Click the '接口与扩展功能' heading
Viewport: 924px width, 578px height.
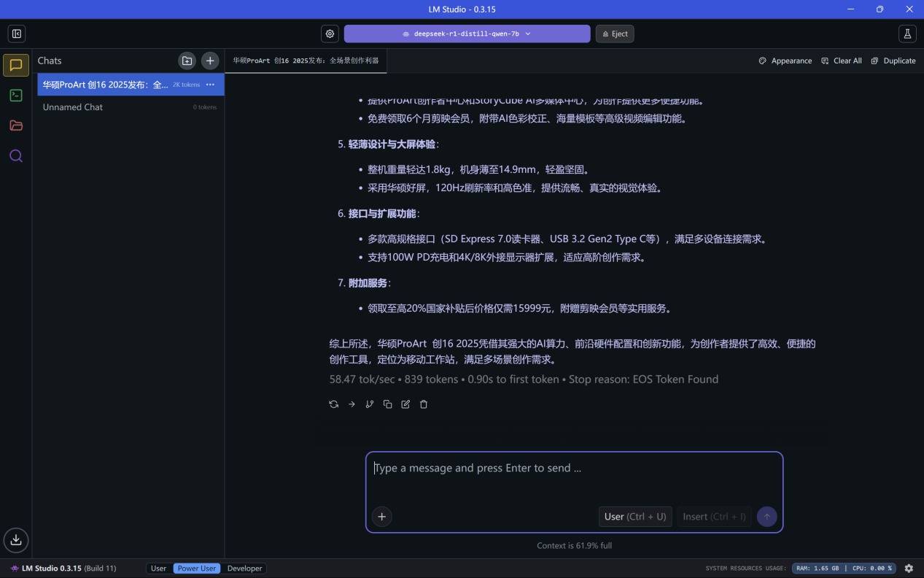pos(381,214)
